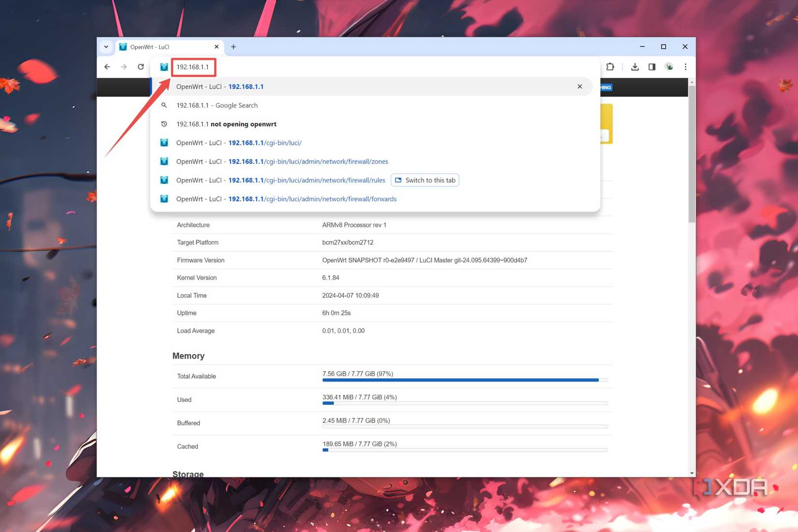Minimize the browser window
798x532 pixels.
[642, 47]
